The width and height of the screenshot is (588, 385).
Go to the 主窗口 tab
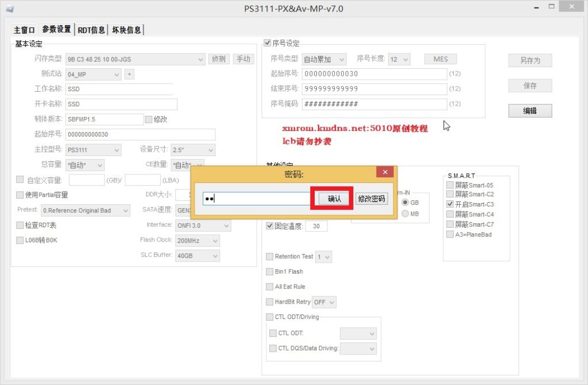25,30
